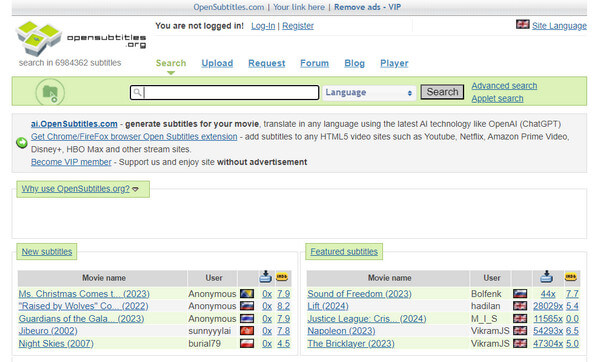Click IMDb icon header in Featured subtitles table
The height and width of the screenshot is (362, 600).
pos(571,277)
